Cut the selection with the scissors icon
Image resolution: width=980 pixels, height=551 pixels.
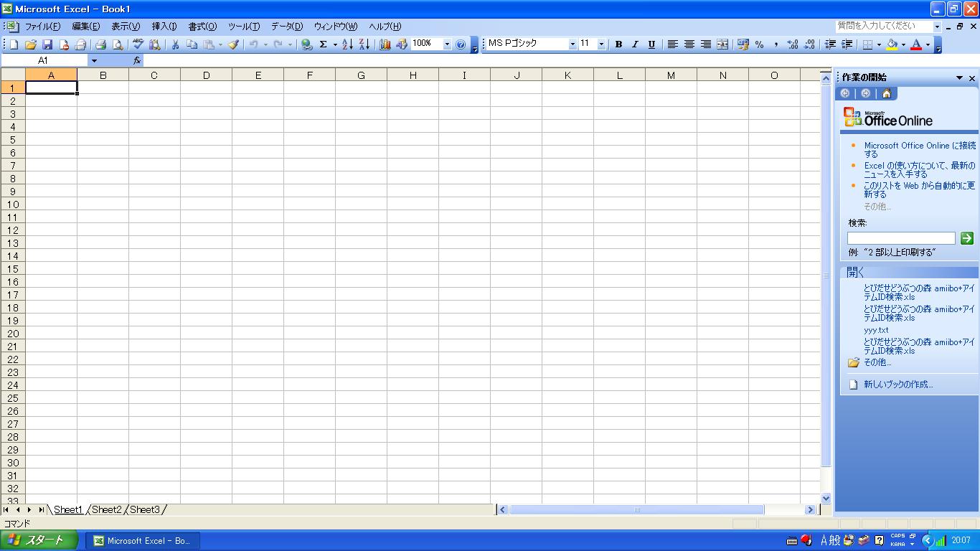[x=174, y=44]
